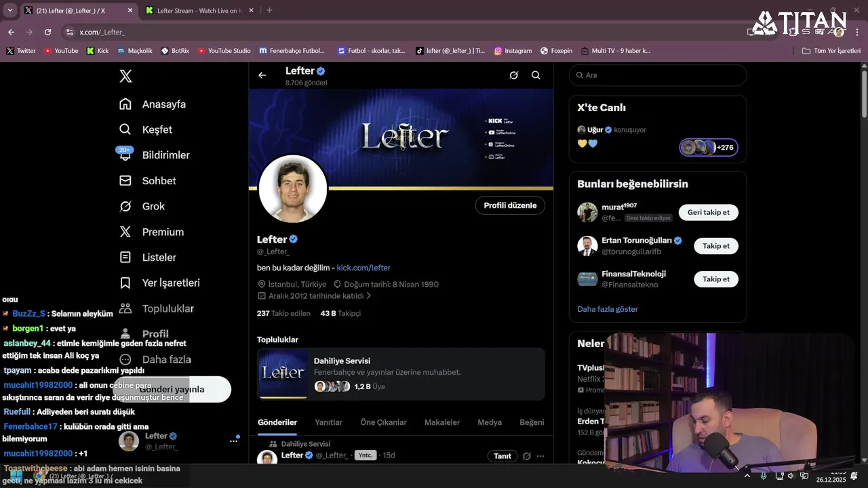Click Daha fazla göster link
This screenshot has width=868, height=488.
click(x=608, y=309)
